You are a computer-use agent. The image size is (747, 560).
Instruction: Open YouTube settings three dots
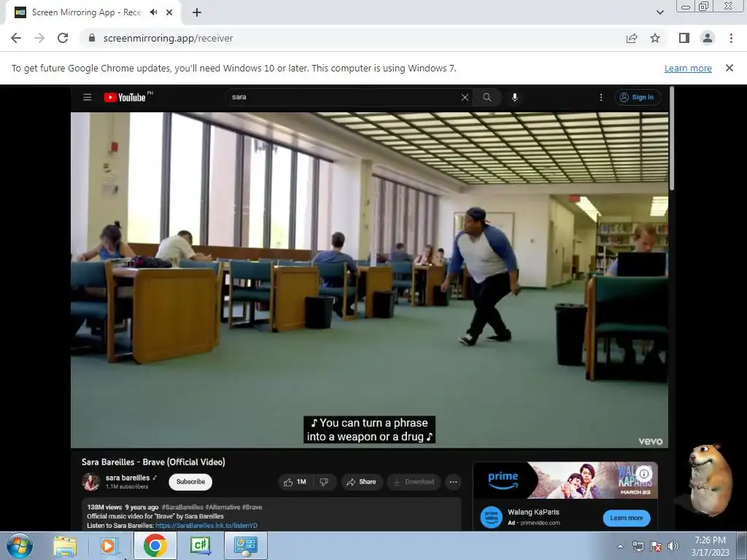pyautogui.click(x=601, y=97)
